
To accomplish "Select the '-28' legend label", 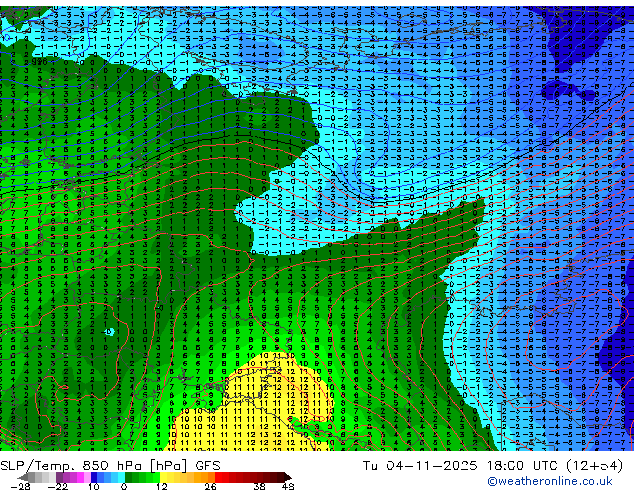I will (x=20, y=486).
